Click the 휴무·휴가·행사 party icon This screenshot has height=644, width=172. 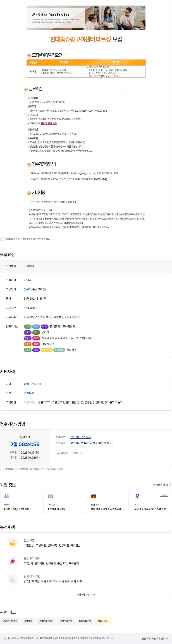13,561
